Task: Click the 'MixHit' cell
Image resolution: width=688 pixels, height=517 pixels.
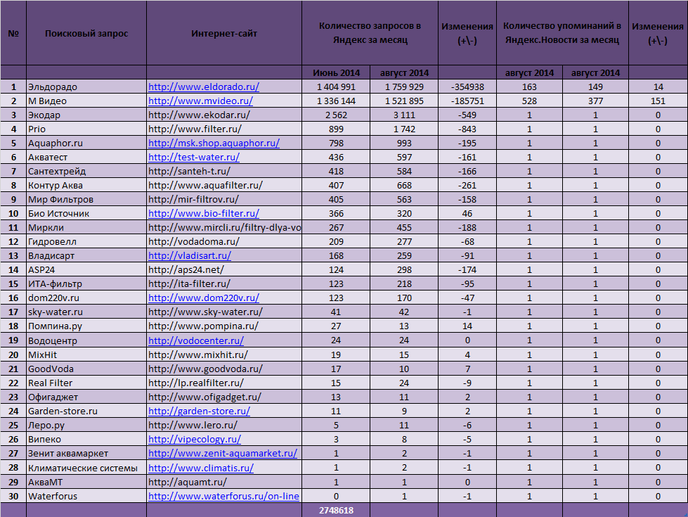Action: [x=86, y=355]
